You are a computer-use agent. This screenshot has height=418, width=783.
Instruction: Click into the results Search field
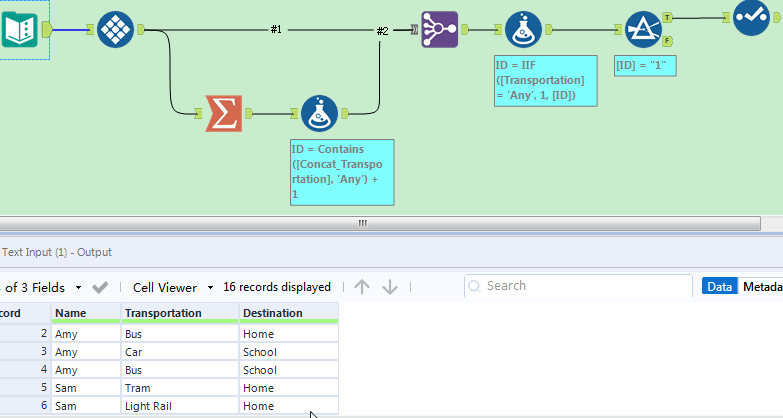click(x=578, y=286)
